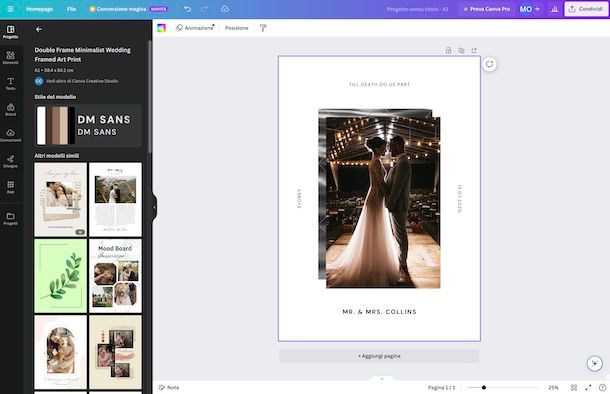The height and width of the screenshot is (394, 610).
Task: Try Prova Canva Pro
Action: point(487,9)
